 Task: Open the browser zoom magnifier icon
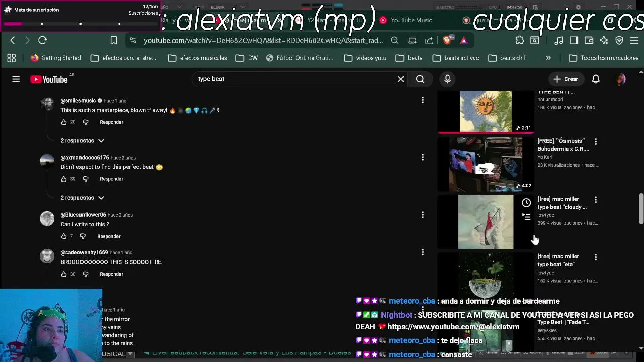[395, 40]
